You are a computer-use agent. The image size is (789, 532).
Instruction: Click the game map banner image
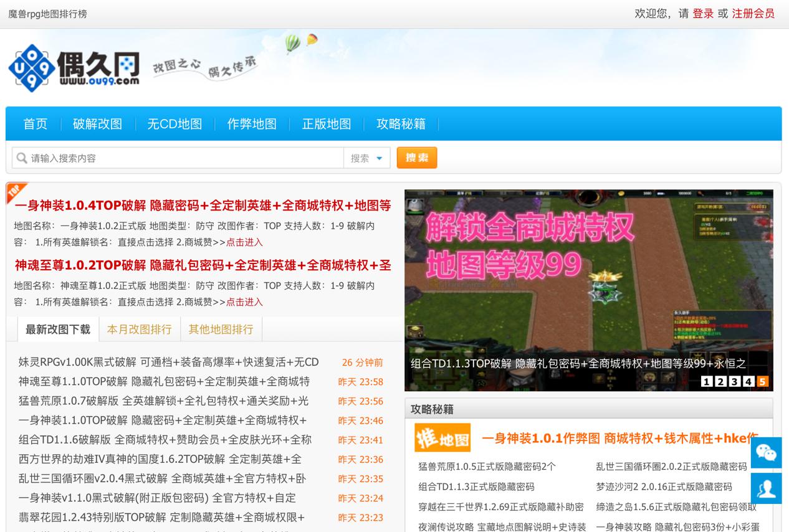point(588,274)
